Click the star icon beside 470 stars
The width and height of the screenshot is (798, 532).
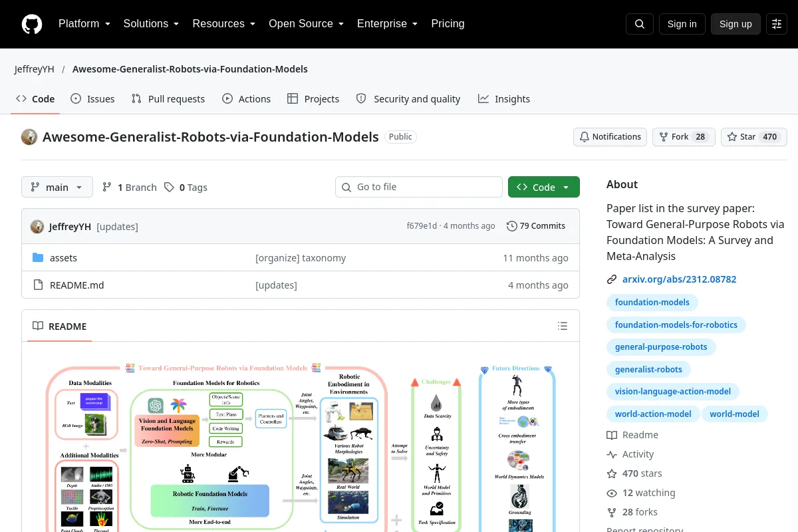click(x=612, y=473)
